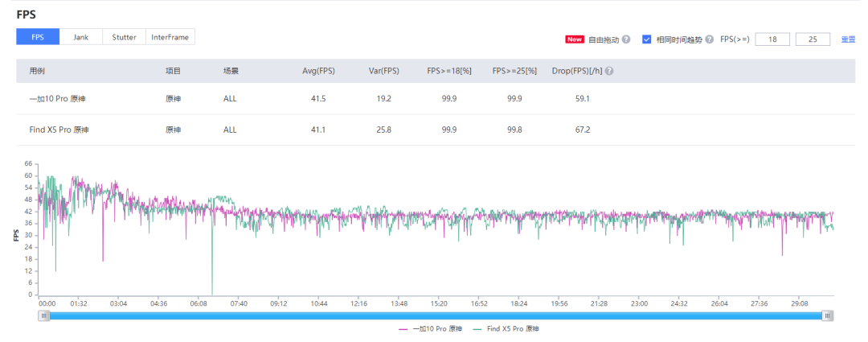Click the 自由拖动 label
Viewport: 868px width, 342px height.
(x=604, y=39)
